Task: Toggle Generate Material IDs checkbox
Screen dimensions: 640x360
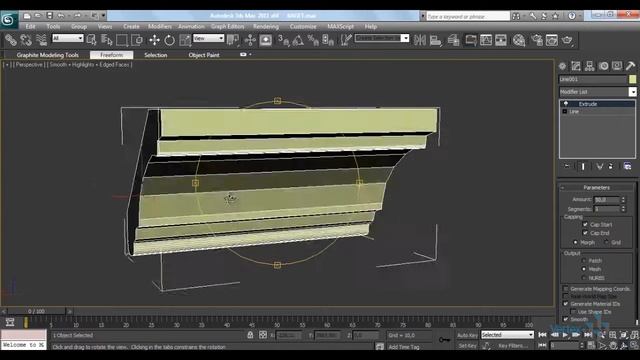Action: [x=566, y=304]
